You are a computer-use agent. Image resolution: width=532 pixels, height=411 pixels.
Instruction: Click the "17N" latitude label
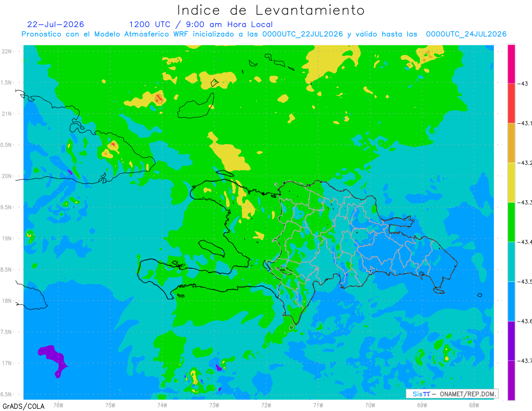tap(6, 363)
